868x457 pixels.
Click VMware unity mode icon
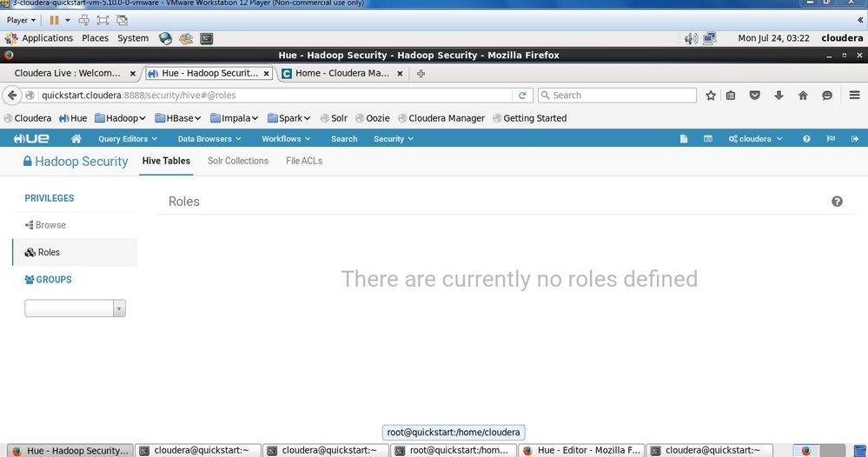(122, 21)
